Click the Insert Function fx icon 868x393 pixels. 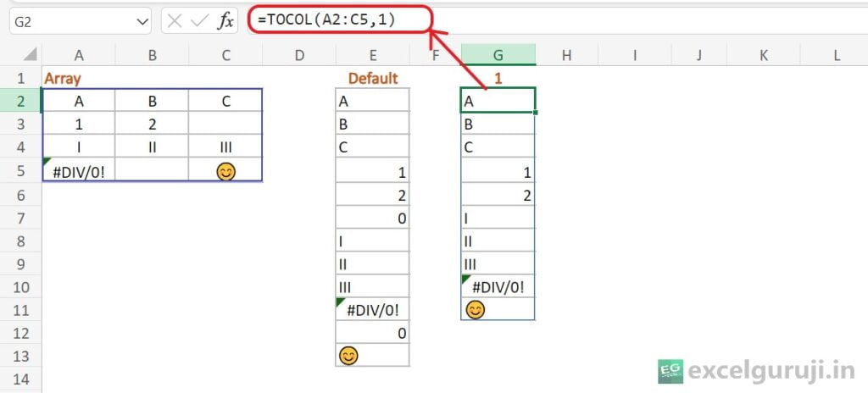225,21
